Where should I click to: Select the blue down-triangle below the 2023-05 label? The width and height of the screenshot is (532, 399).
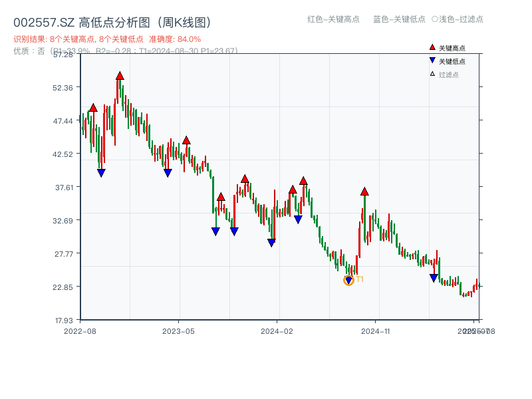(x=167, y=173)
